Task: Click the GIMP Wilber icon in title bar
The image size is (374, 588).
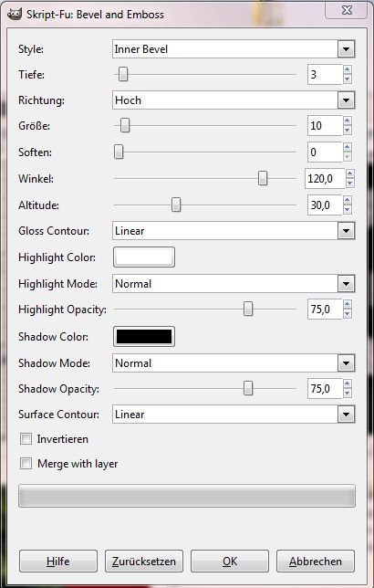Action: (x=15, y=15)
